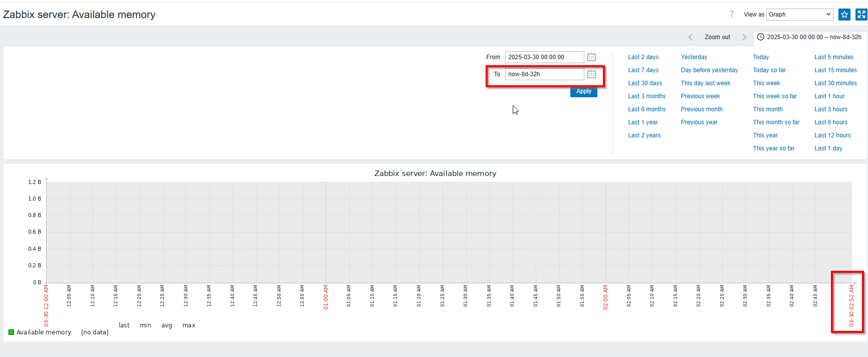Show Last 30 minutes
This screenshot has width=868, height=357.
point(835,83)
